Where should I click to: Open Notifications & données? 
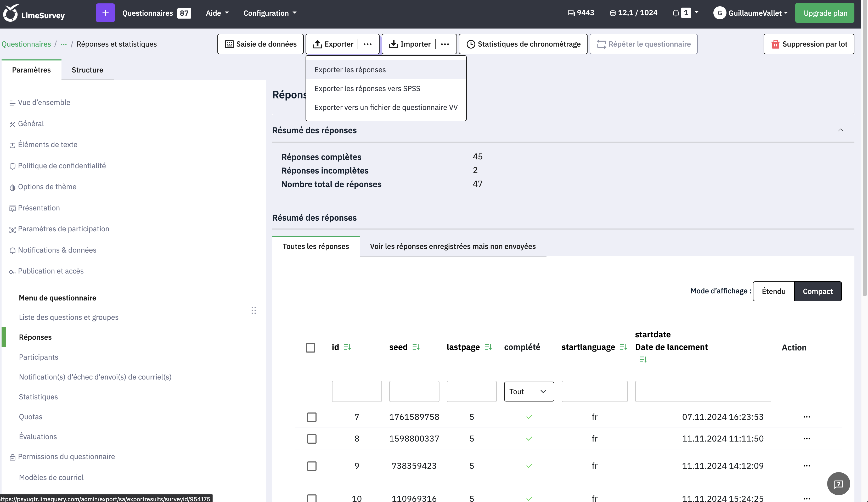(x=53, y=250)
